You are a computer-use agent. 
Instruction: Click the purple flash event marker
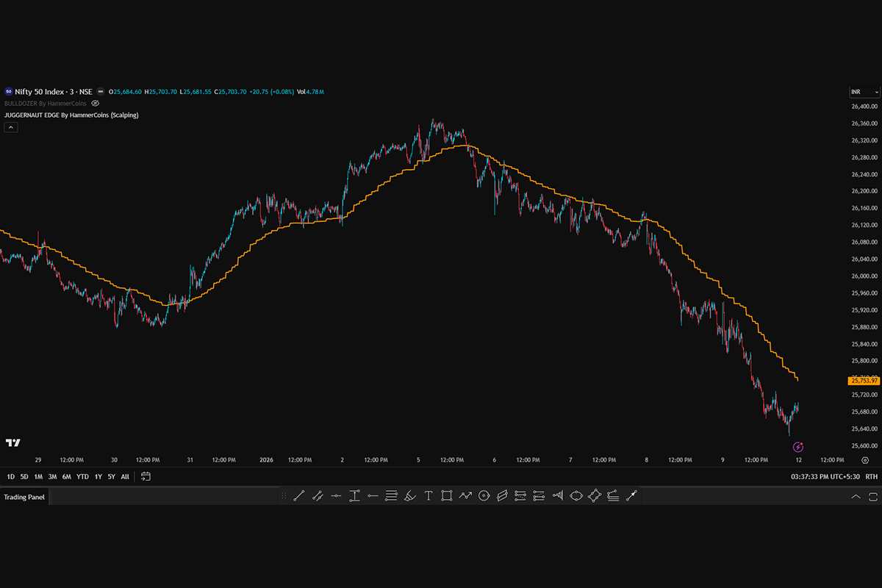(798, 447)
